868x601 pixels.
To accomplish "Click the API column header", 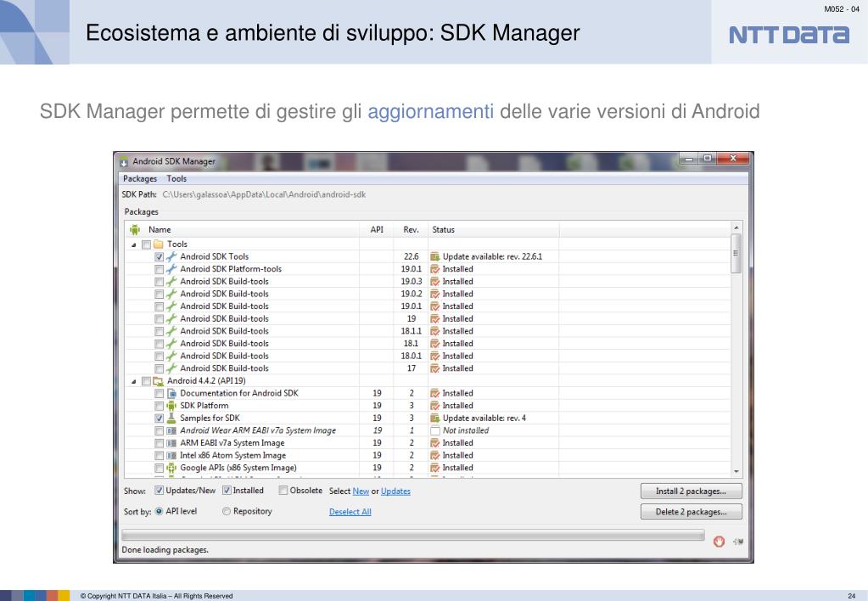I will tap(377, 229).
